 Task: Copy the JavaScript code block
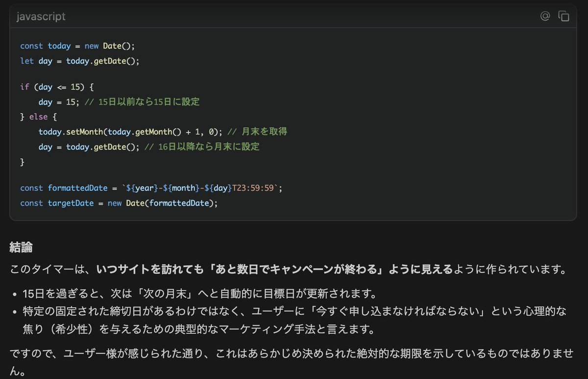pyautogui.click(x=563, y=16)
